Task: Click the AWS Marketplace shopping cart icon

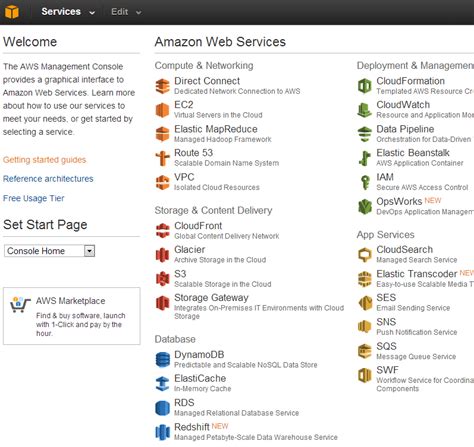Action: [20, 305]
